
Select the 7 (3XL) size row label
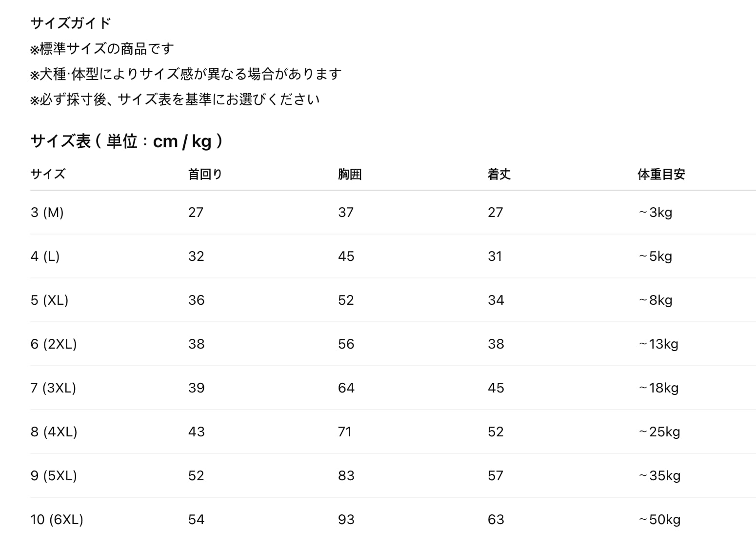(x=53, y=388)
